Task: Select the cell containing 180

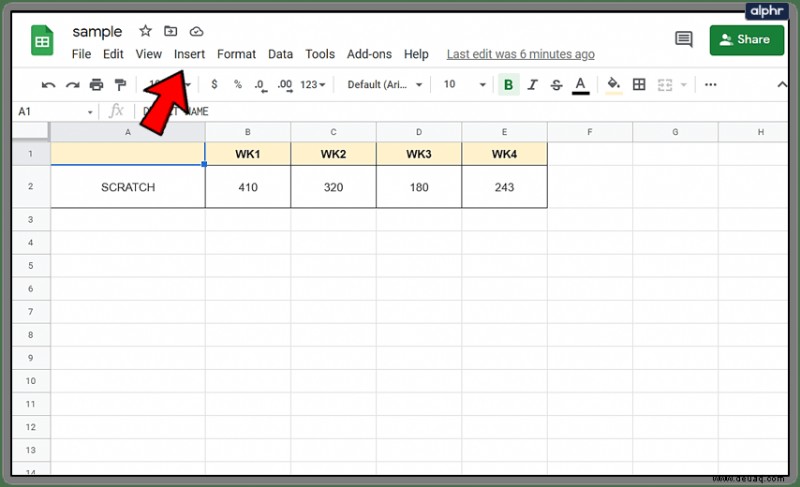Action: (x=419, y=187)
